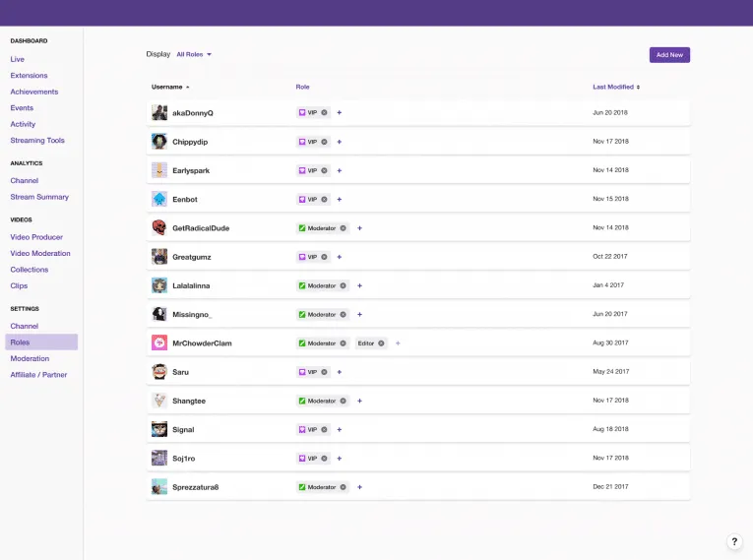Add a role to Missingno_
The width and height of the screenshot is (753, 560).
coord(359,315)
